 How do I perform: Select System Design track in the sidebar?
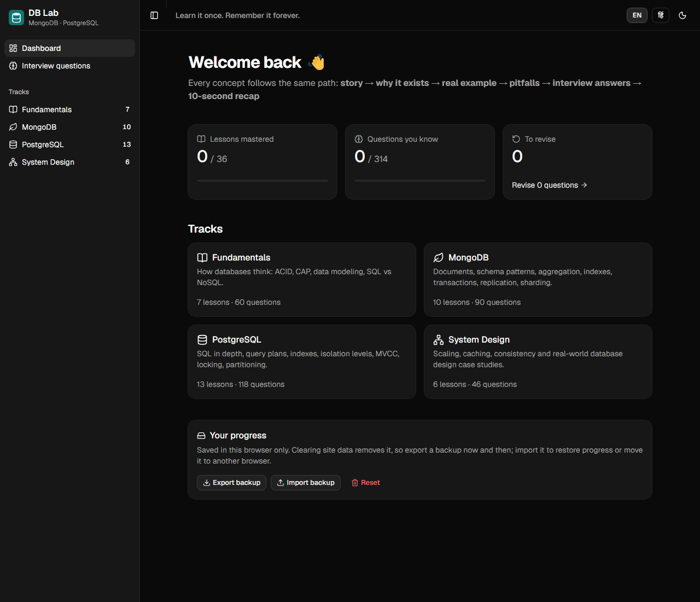click(x=69, y=162)
